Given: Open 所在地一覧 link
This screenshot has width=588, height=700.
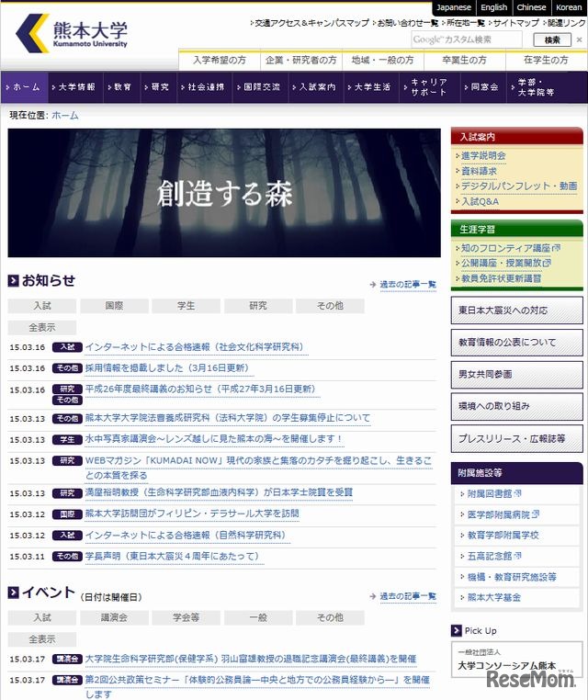Looking at the screenshot, I should 465,23.
